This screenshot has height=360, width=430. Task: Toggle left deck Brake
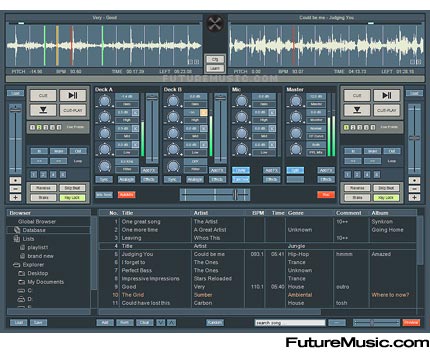43,198
